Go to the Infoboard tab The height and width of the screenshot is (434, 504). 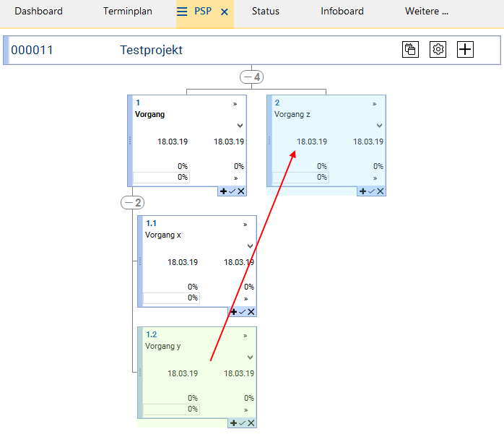[342, 12]
